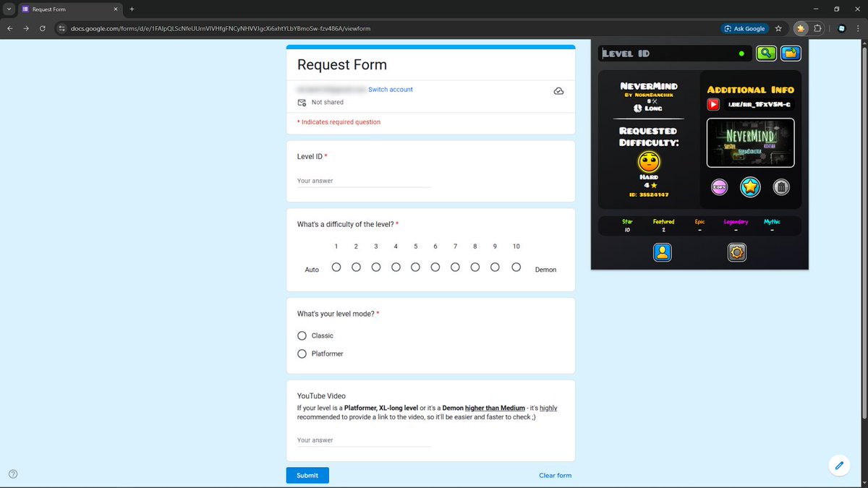Click the Ask Google button

coord(744,28)
